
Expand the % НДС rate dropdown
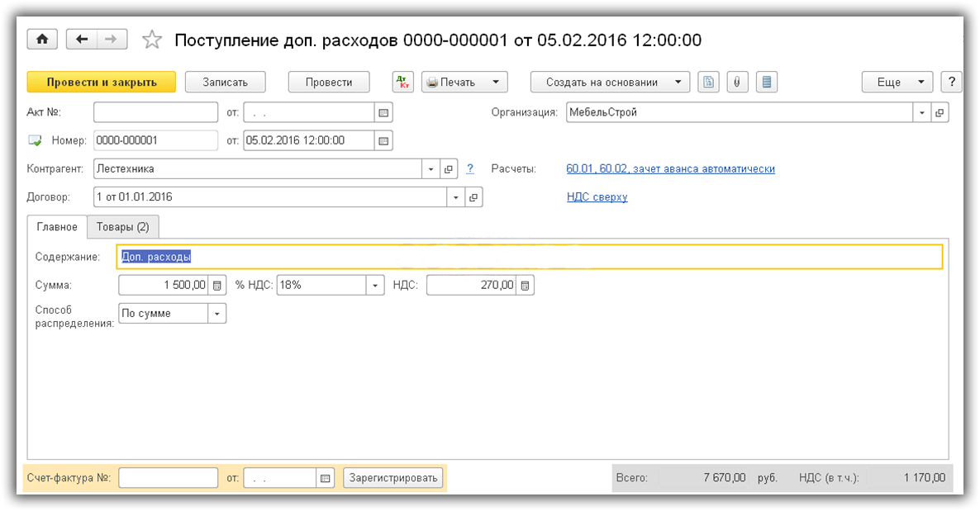tap(376, 286)
